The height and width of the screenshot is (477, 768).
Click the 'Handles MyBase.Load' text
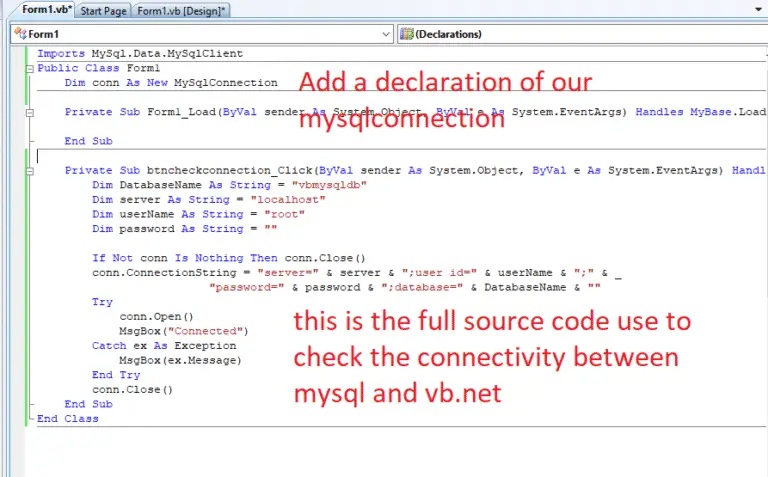point(700,112)
